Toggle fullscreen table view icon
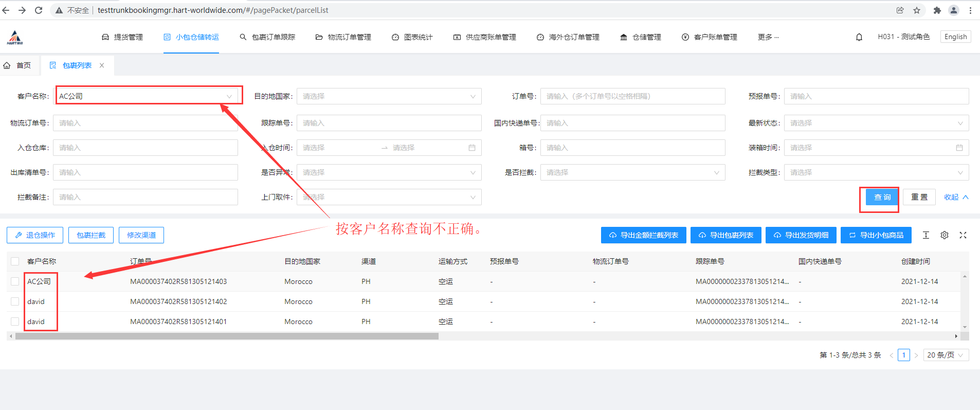 (963, 235)
